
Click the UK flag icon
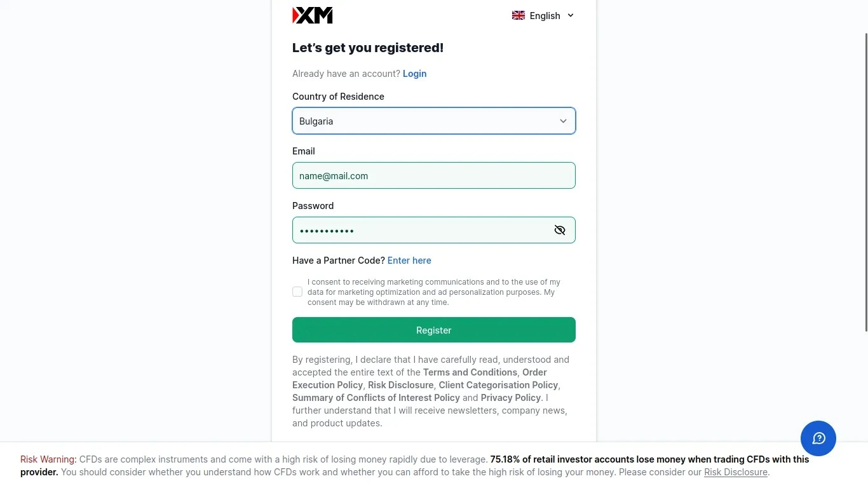click(x=518, y=15)
